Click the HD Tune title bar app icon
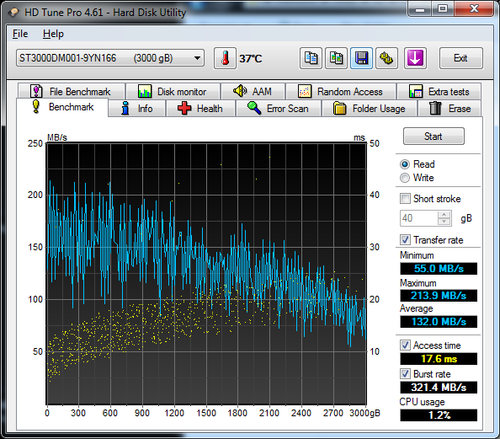Image resolution: width=500 pixels, height=439 pixels. (14, 13)
